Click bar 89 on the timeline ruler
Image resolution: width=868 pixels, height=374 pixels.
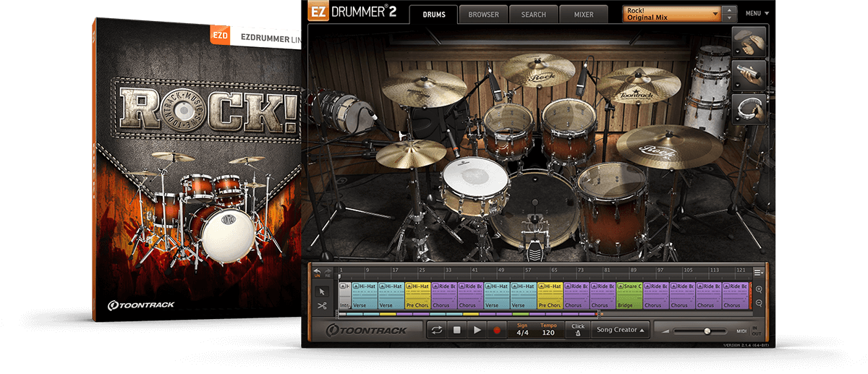pyautogui.click(x=633, y=271)
